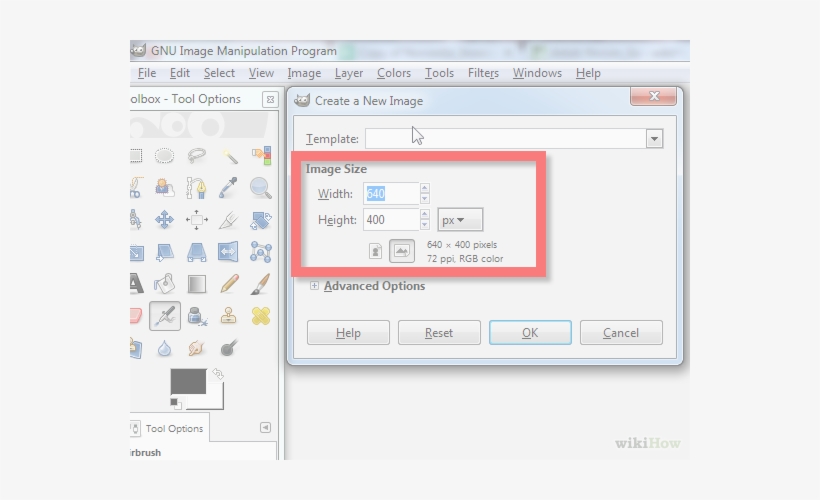The height and width of the screenshot is (500, 820).
Task: Select the Shear tool
Action: (165, 252)
